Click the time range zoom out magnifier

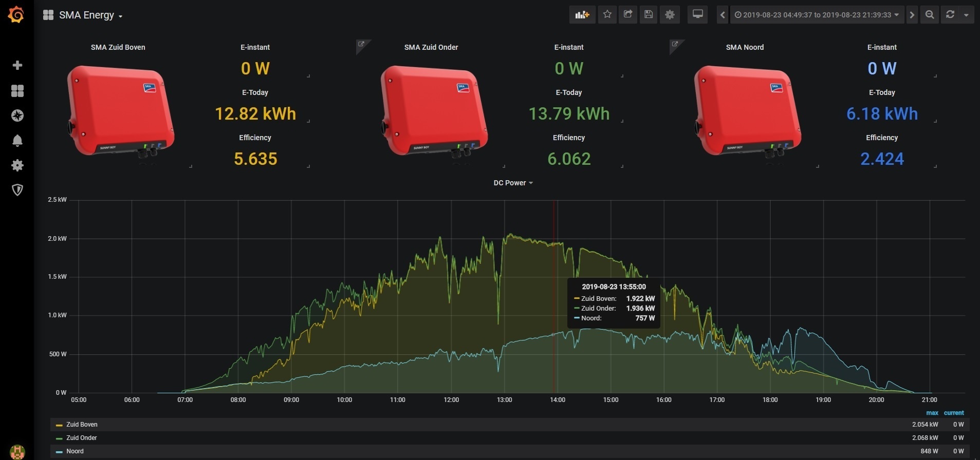click(x=930, y=15)
